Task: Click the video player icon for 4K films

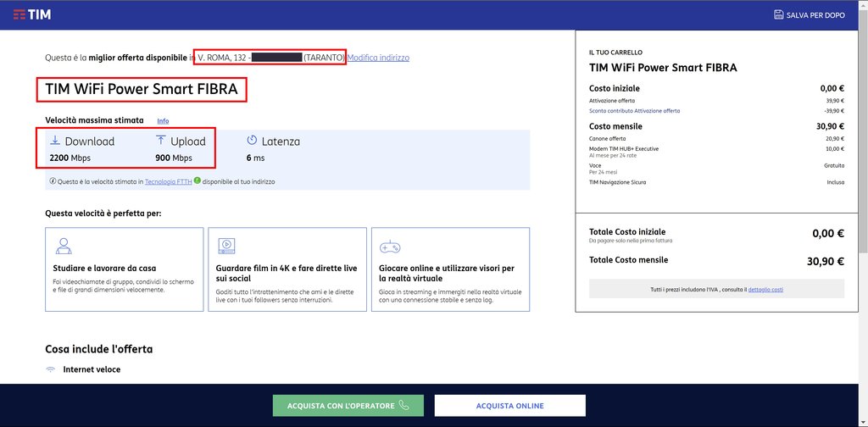Action: pyautogui.click(x=226, y=247)
